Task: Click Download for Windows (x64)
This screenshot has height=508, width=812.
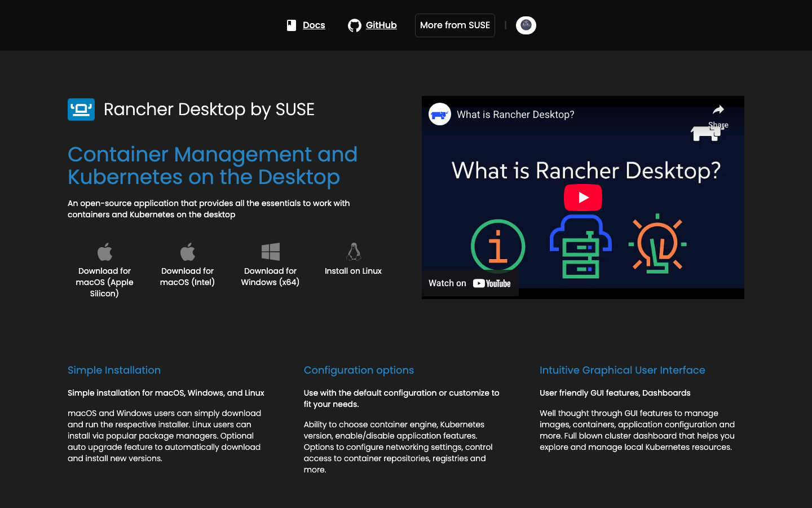Action: coord(270,277)
